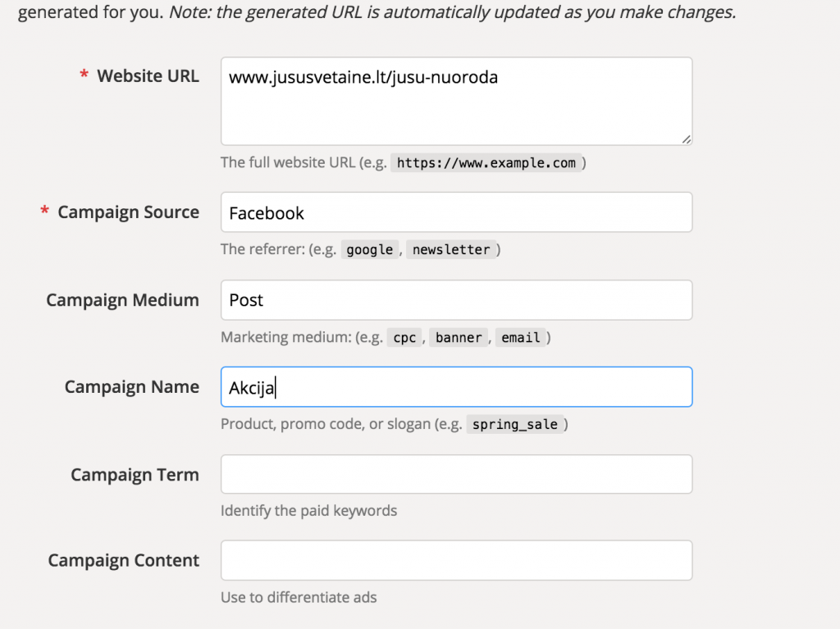Click the spring_sale example code tag
This screenshot has width=840, height=629.
click(x=515, y=425)
